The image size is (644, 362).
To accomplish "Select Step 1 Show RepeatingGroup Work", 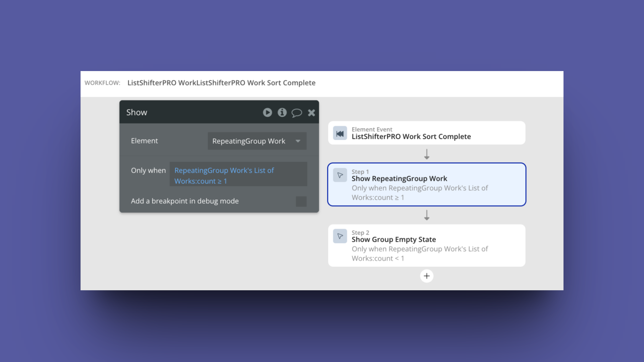I will click(x=427, y=184).
